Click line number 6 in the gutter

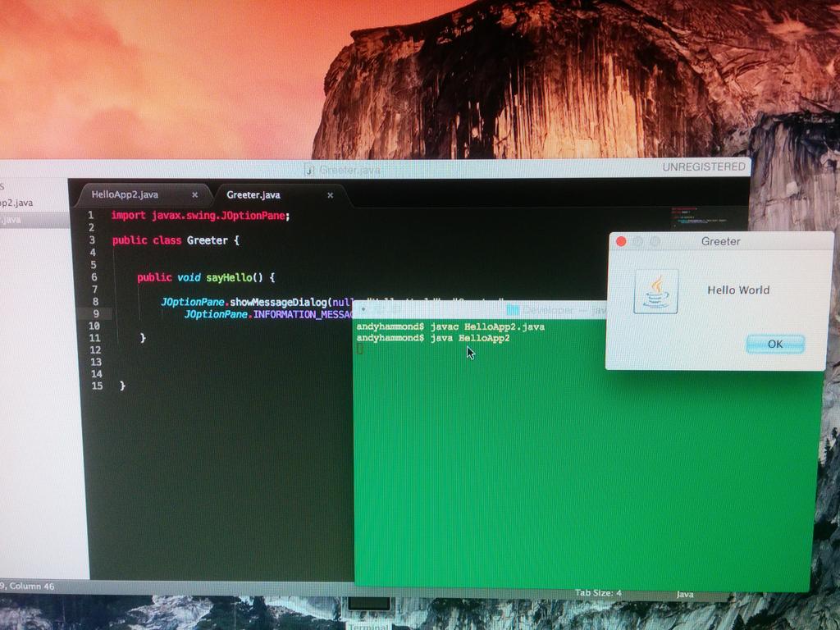[94, 277]
